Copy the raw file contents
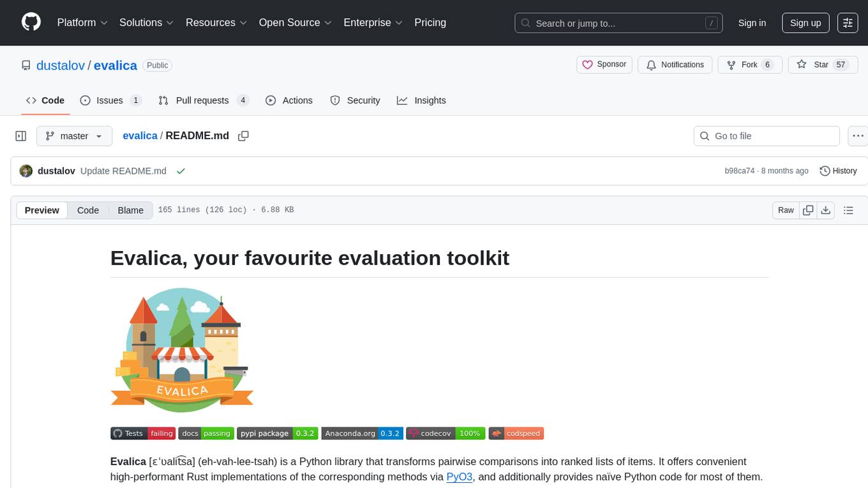This screenshot has width=868, height=488. 809,210
